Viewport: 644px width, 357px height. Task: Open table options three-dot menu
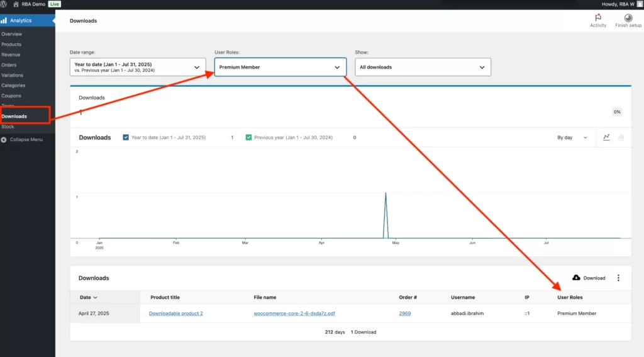click(618, 278)
